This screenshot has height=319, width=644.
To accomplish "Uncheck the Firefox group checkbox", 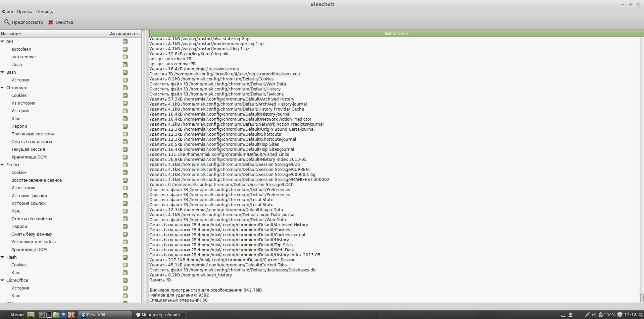I will (x=125, y=165).
